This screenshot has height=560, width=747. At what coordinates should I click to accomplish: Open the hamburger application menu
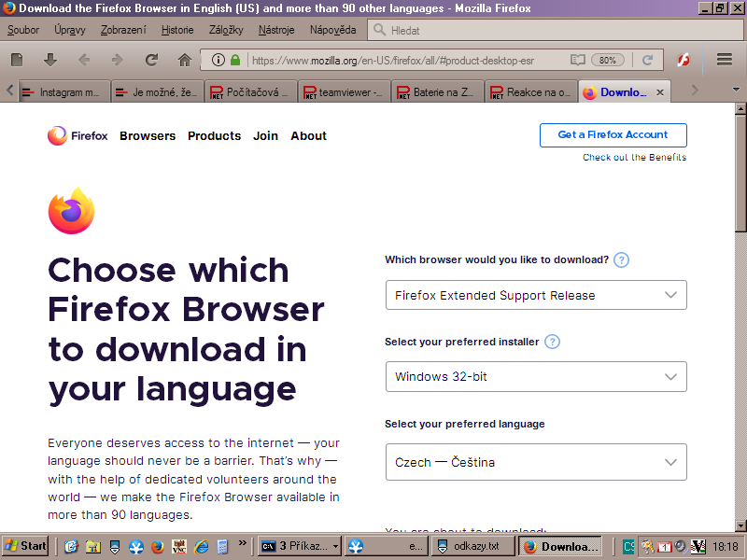725,60
